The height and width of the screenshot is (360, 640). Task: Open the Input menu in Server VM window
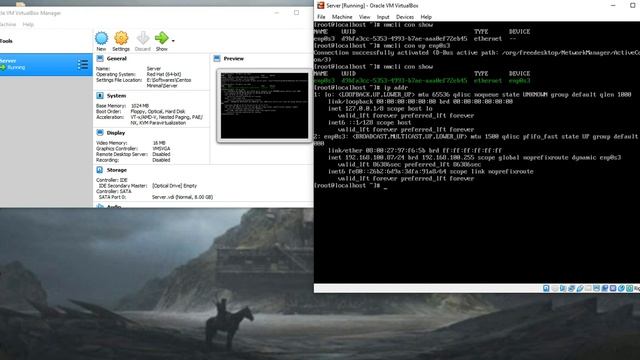[x=383, y=17]
